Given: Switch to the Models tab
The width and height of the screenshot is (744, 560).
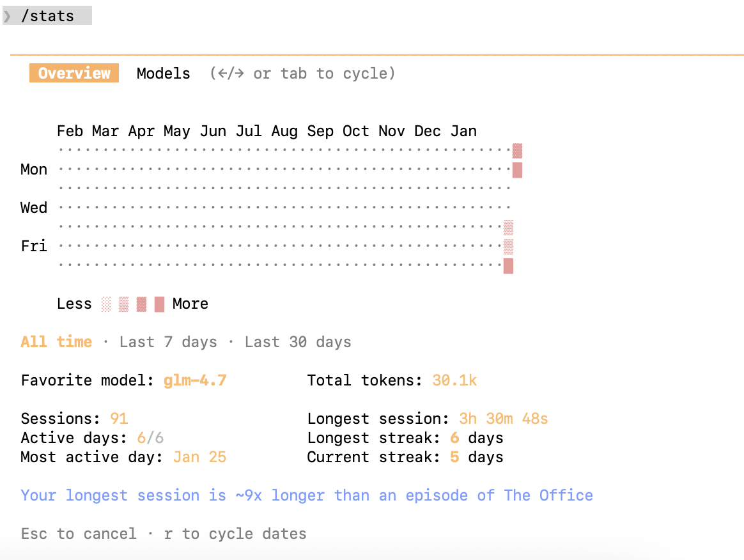Looking at the screenshot, I should pyautogui.click(x=163, y=74).
